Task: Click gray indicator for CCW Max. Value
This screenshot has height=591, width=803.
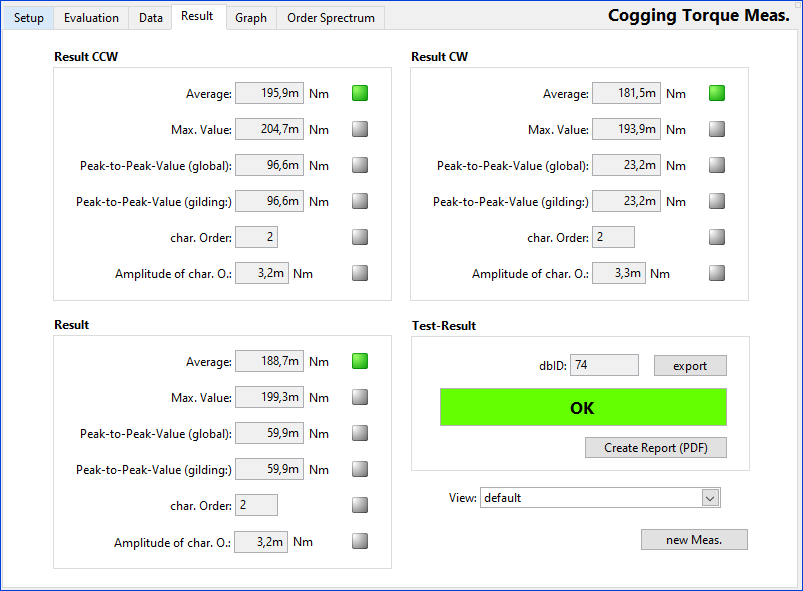Action: [x=360, y=129]
